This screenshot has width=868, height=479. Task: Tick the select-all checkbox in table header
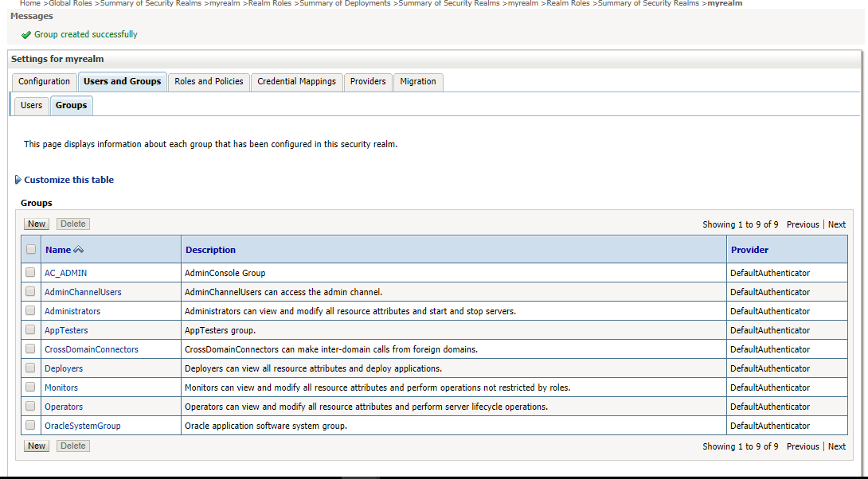(x=31, y=249)
